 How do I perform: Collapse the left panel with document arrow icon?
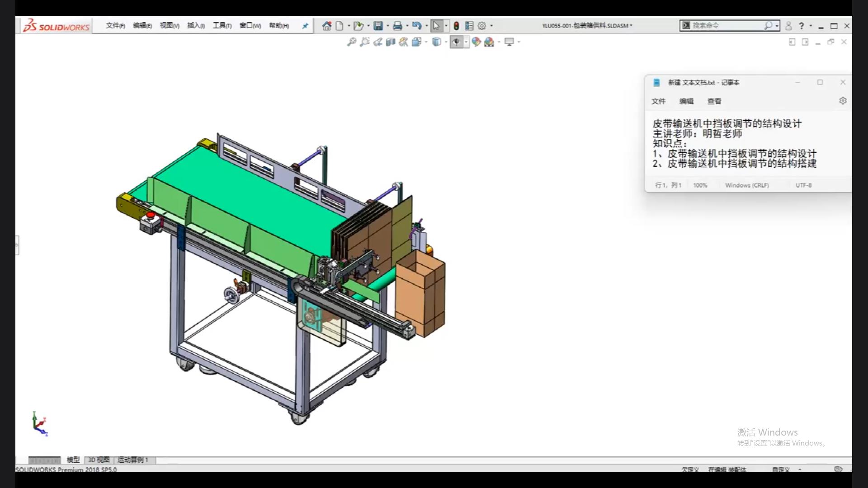pos(792,42)
